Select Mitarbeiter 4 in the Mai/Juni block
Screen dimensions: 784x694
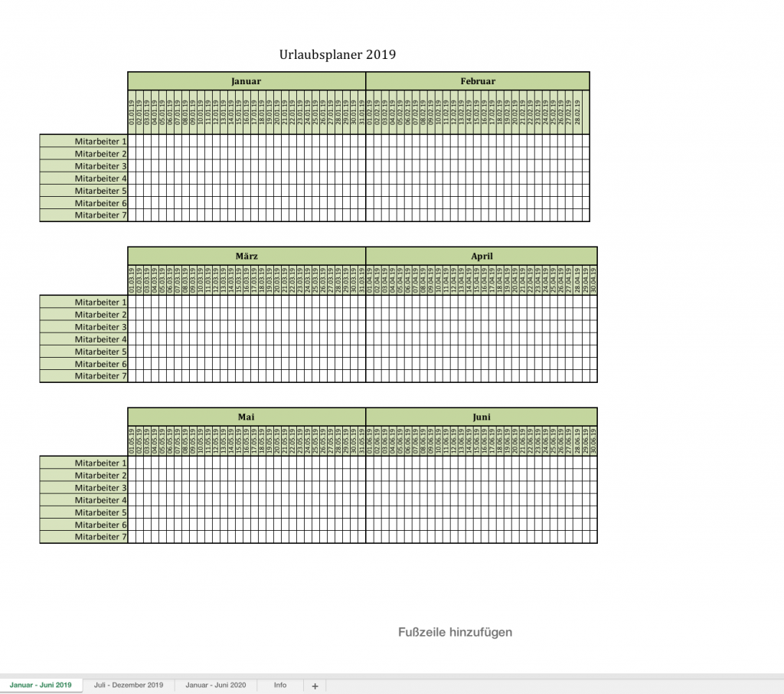tap(83, 500)
